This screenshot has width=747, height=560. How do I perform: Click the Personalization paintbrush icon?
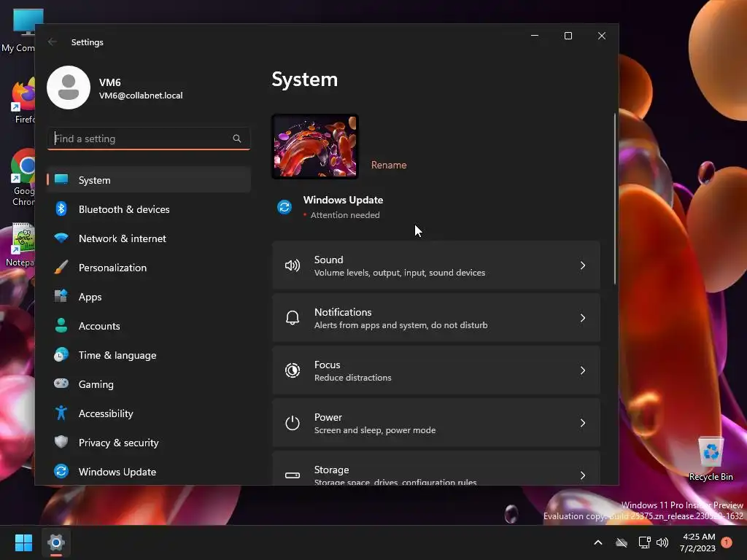click(x=61, y=267)
